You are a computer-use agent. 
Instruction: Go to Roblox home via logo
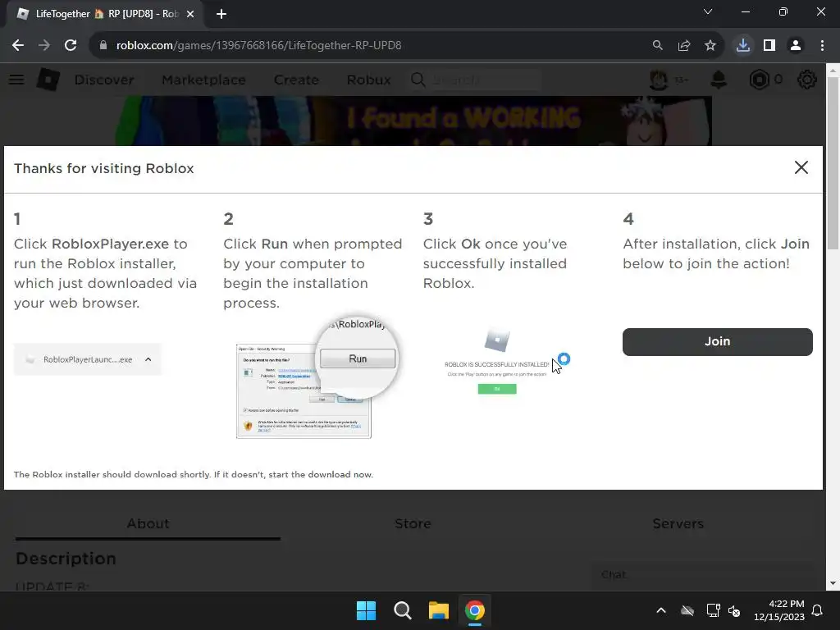pos(48,80)
